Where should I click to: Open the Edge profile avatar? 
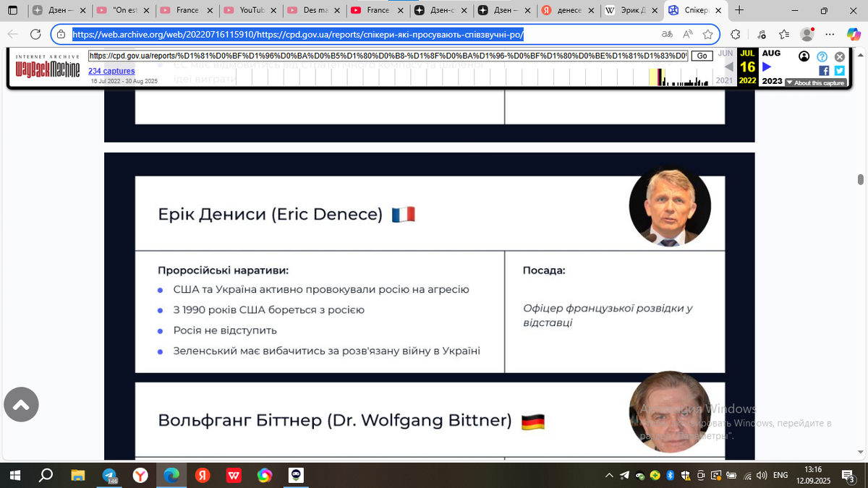pos(807,34)
